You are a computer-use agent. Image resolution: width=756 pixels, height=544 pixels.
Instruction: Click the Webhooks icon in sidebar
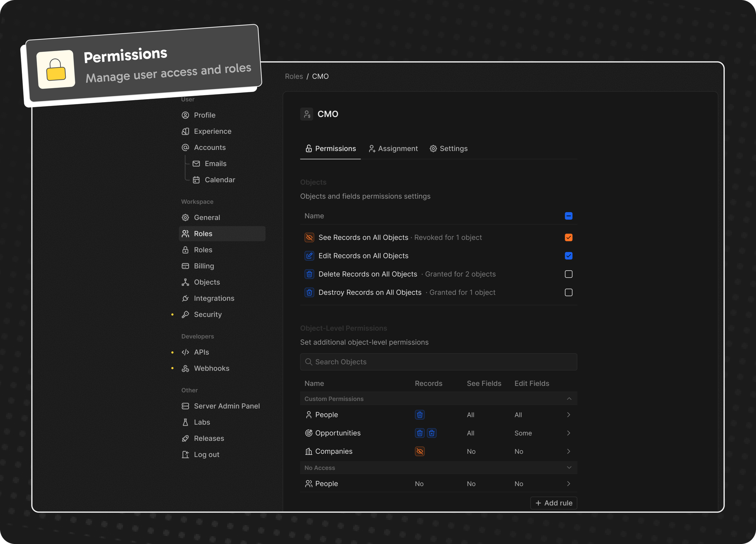point(185,368)
